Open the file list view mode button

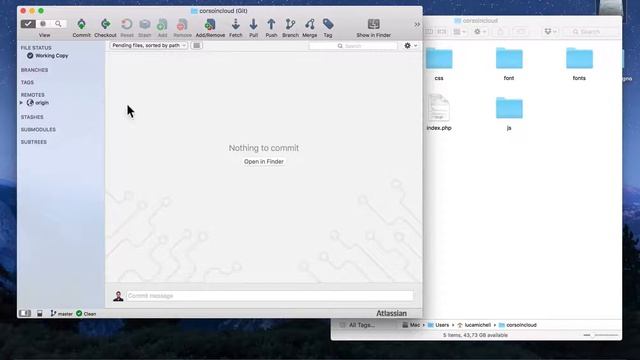[x=197, y=45]
